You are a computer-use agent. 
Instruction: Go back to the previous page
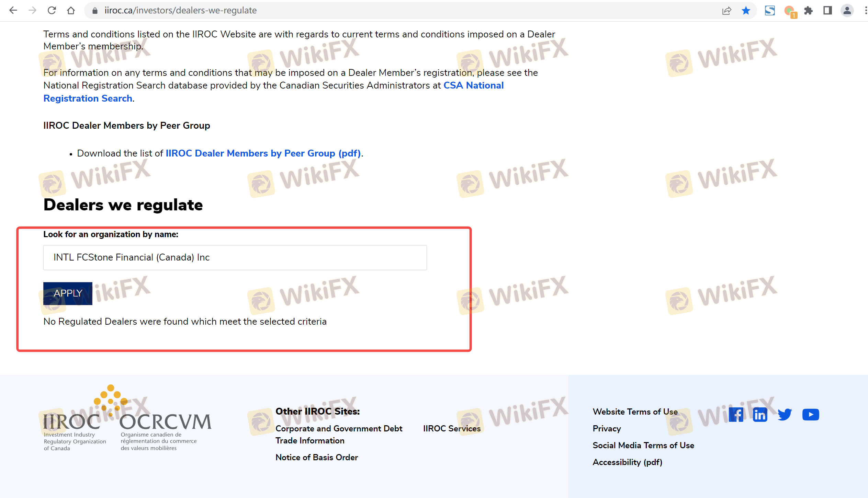pos(13,10)
